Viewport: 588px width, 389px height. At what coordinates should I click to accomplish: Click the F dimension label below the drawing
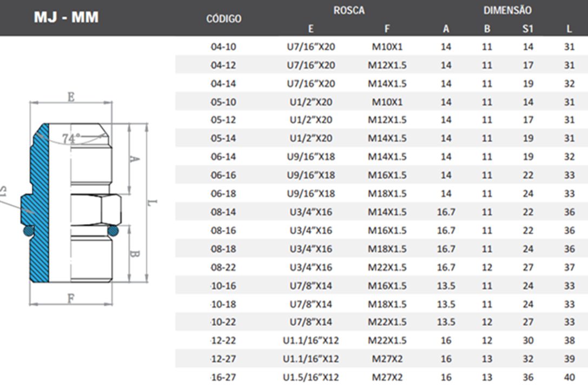coord(70,298)
